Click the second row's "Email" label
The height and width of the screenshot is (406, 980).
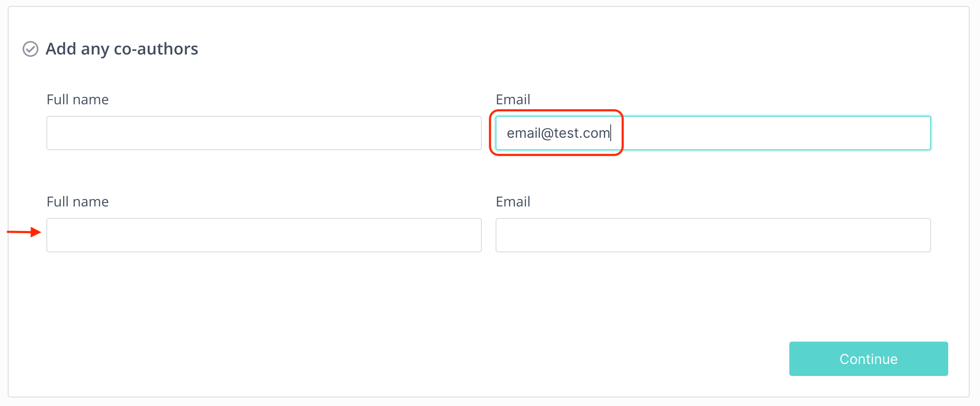pos(513,202)
